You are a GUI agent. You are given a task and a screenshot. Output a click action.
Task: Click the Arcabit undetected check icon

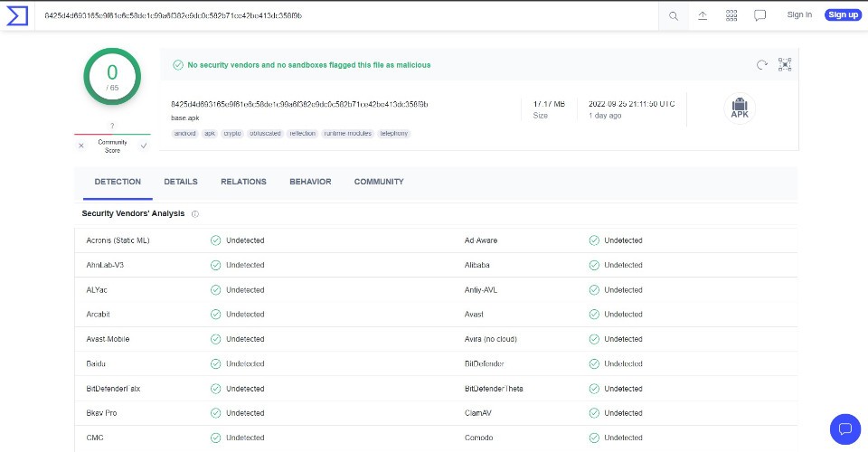click(215, 315)
